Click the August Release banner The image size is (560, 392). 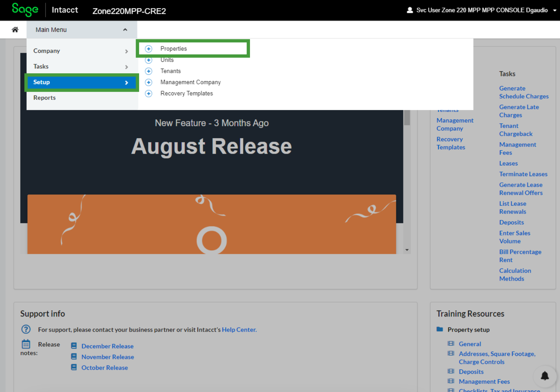(x=212, y=146)
